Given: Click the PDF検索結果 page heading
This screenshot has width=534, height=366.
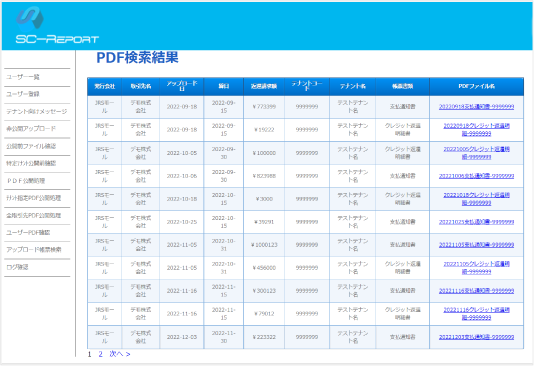Looking at the screenshot, I should tap(137, 57).
